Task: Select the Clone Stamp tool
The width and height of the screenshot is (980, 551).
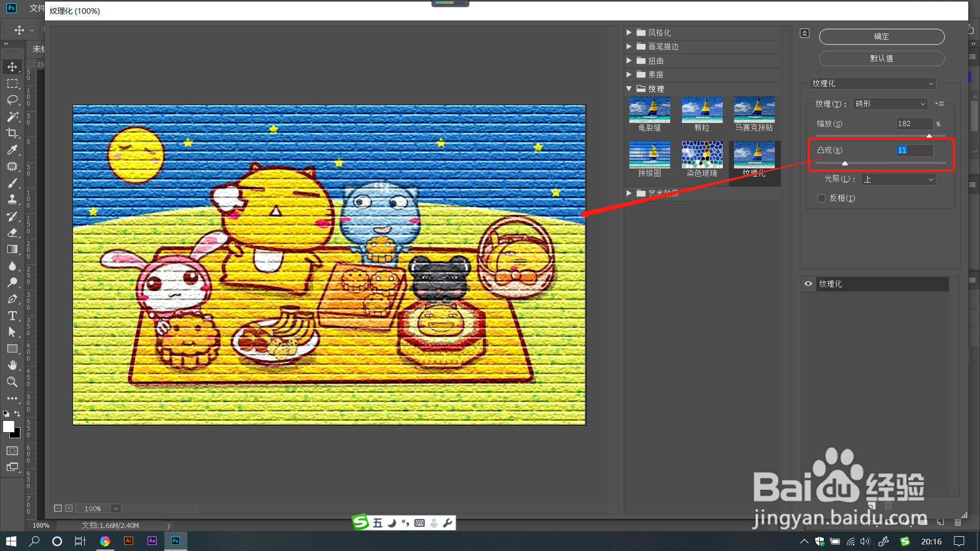Action: click(x=12, y=199)
